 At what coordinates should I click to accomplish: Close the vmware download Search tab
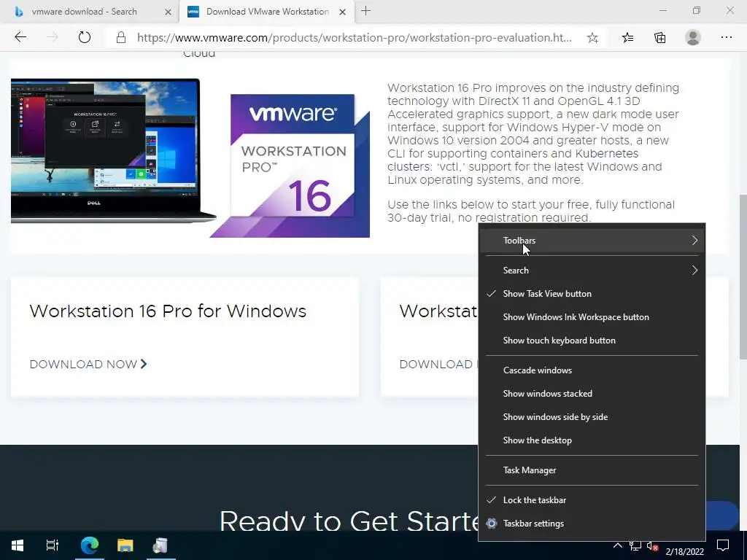pyautogui.click(x=168, y=12)
